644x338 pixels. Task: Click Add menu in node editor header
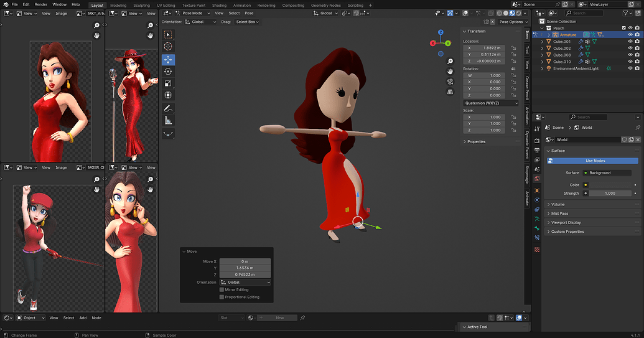coord(83,318)
